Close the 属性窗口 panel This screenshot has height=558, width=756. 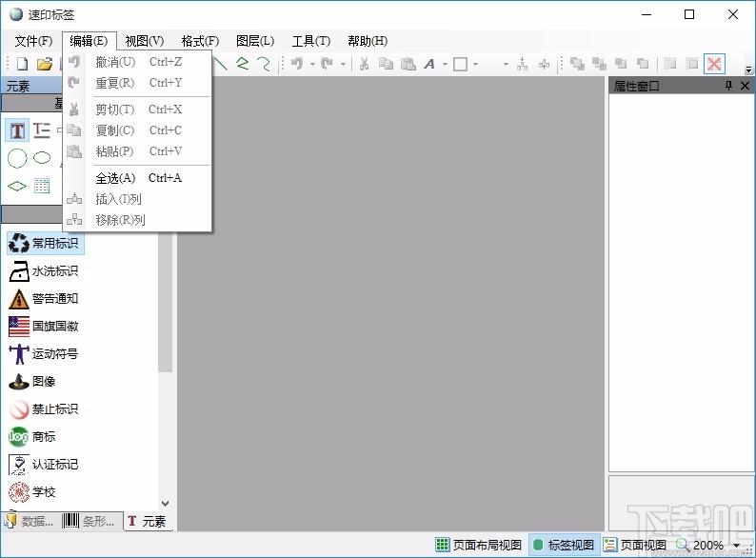[x=745, y=86]
